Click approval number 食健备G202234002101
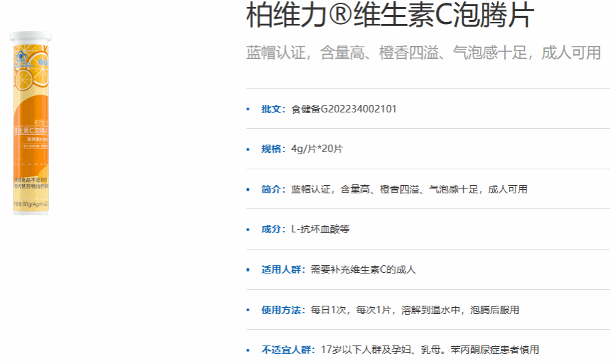 tap(344, 109)
